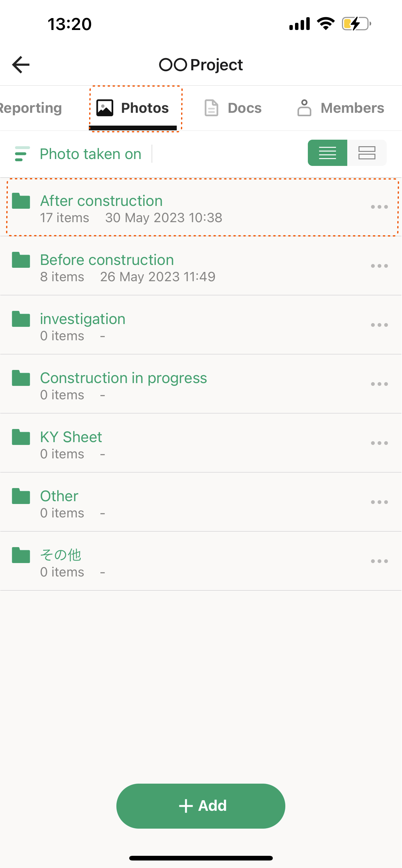Click the sort icon beside Photo taken on
The width and height of the screenshot is (402, 868).
22,154
